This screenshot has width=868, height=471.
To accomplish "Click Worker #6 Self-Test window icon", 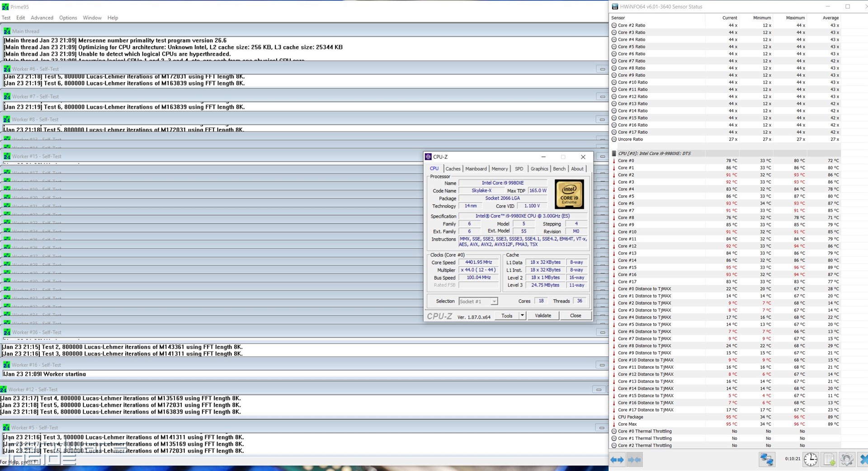I will [x=7, y=69].
